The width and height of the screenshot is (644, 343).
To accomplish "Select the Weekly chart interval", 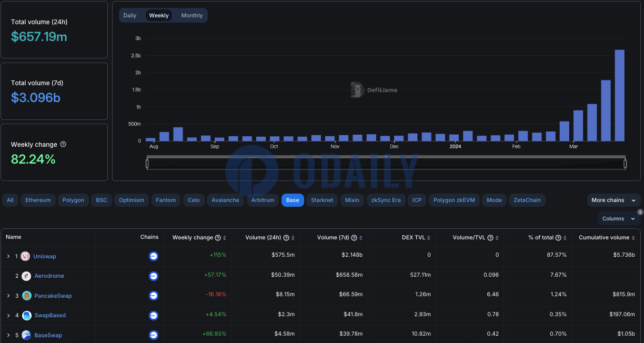I will (x=159, y=15).
